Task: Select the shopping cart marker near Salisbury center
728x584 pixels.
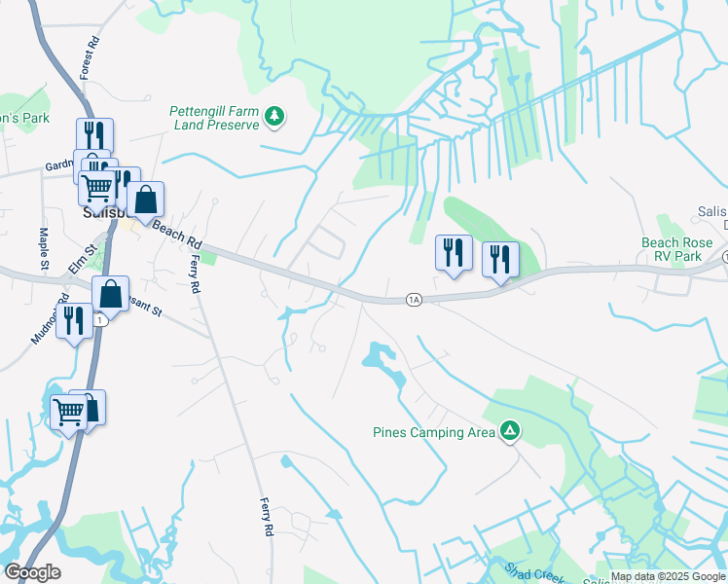Action: coord(97,192)
